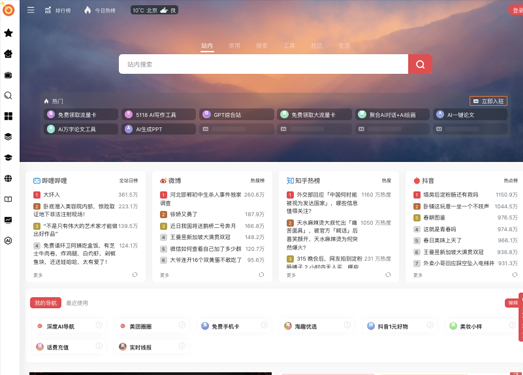The height and width of the screenshot is (375, 523).
Task: Refresh the 抖音 hot list
Action: coord(515,275)
